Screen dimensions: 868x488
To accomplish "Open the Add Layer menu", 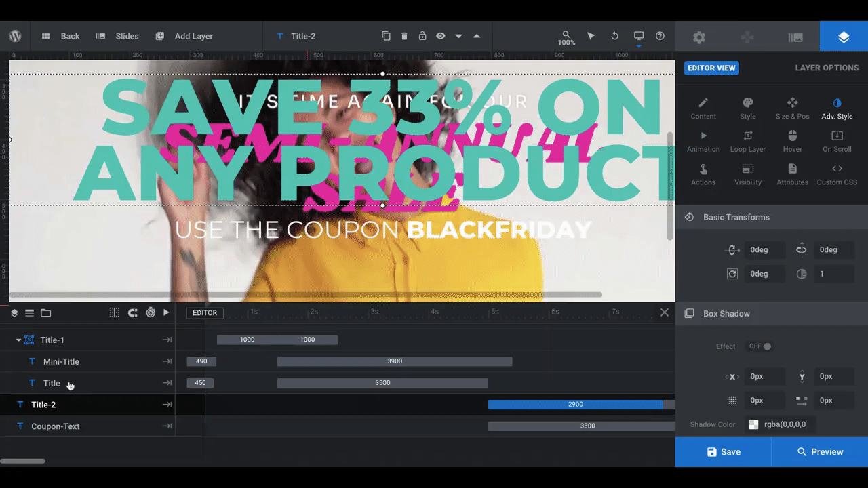I will [184, 36].
